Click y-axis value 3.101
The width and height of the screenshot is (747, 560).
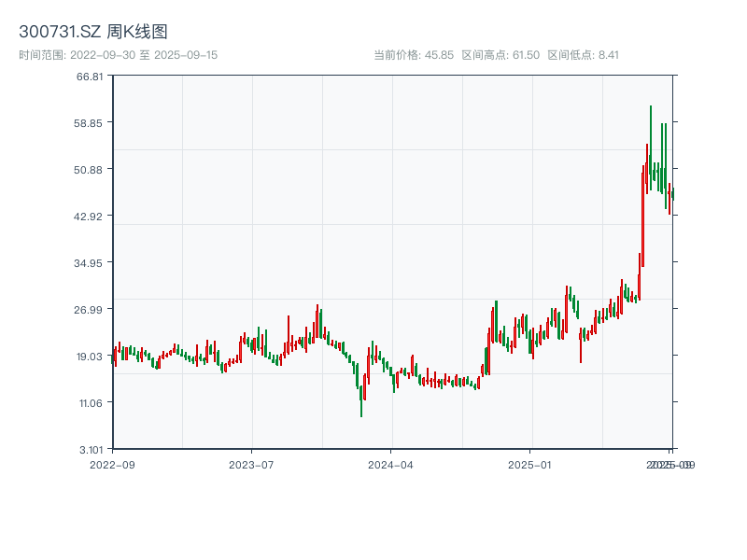click(91, 450)
